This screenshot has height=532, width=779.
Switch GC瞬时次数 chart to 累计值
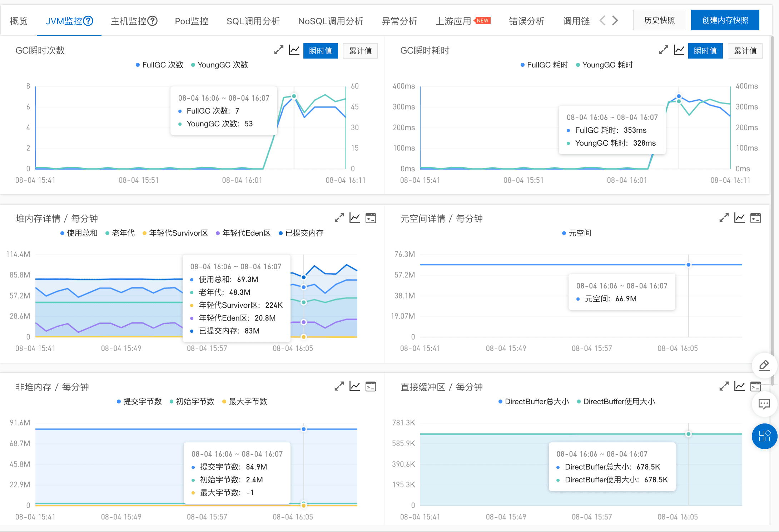pos(360,51)
